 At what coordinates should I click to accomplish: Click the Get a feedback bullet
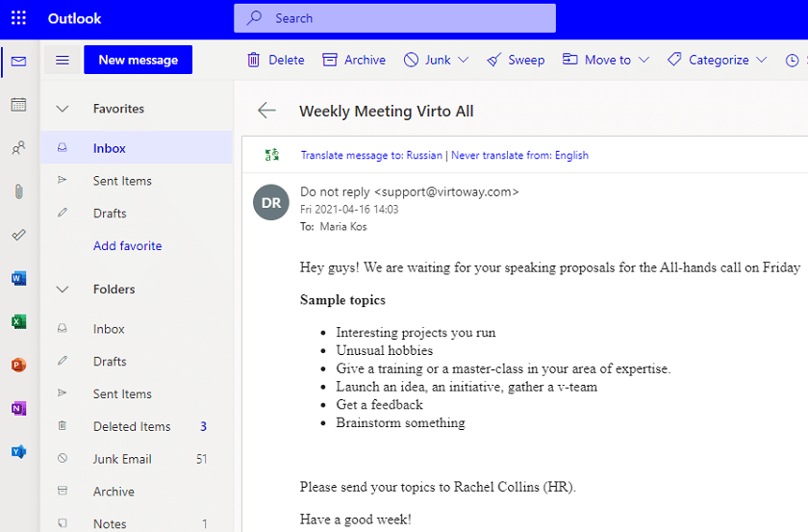379,405
